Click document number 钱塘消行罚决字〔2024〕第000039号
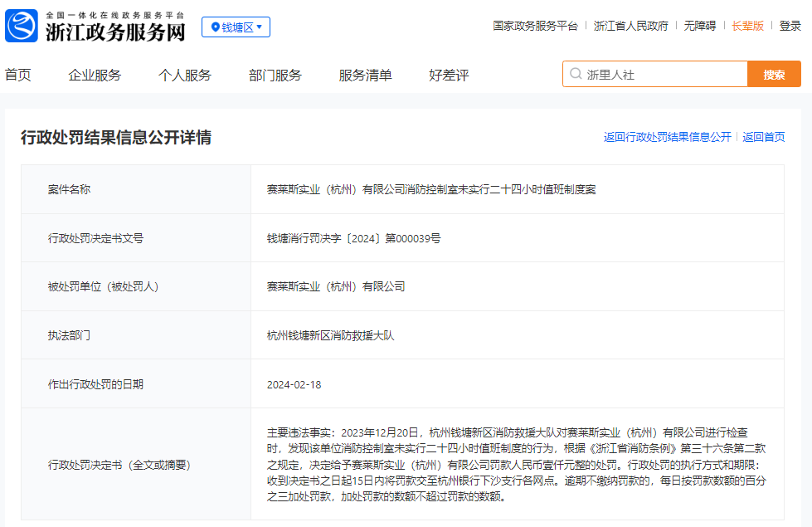The image size is (812, 527). pos(353,238)
